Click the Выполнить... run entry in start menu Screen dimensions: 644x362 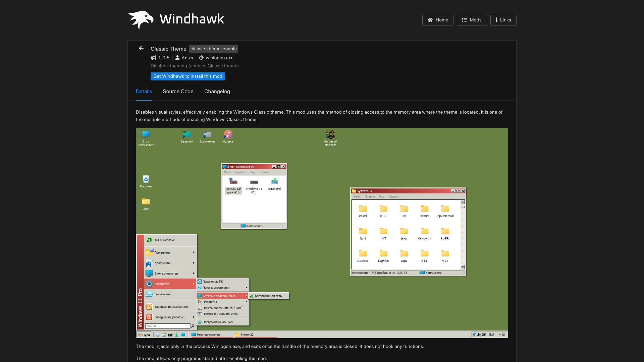coord(170,294)
